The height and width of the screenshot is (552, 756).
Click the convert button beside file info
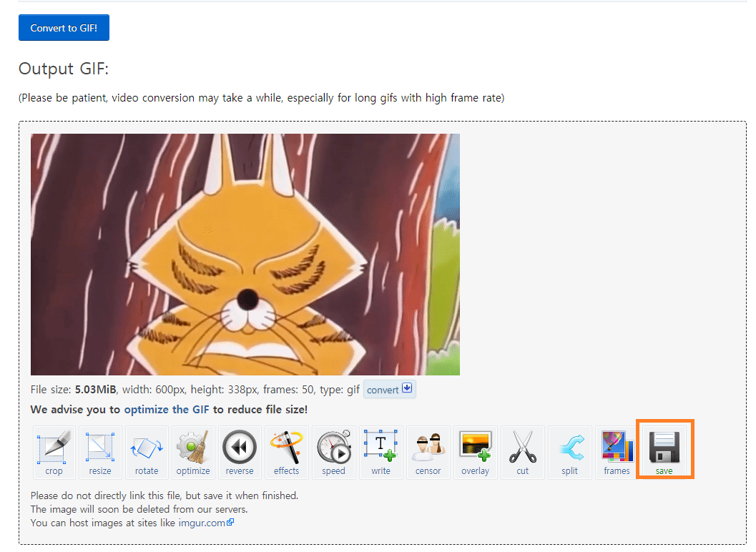(x=390, y=390)
